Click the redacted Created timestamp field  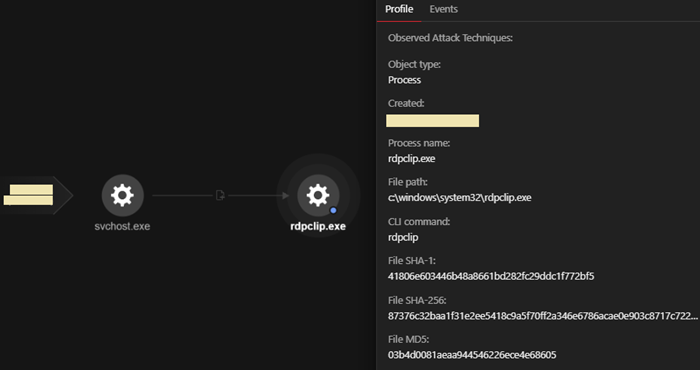(x=433, y=121)
